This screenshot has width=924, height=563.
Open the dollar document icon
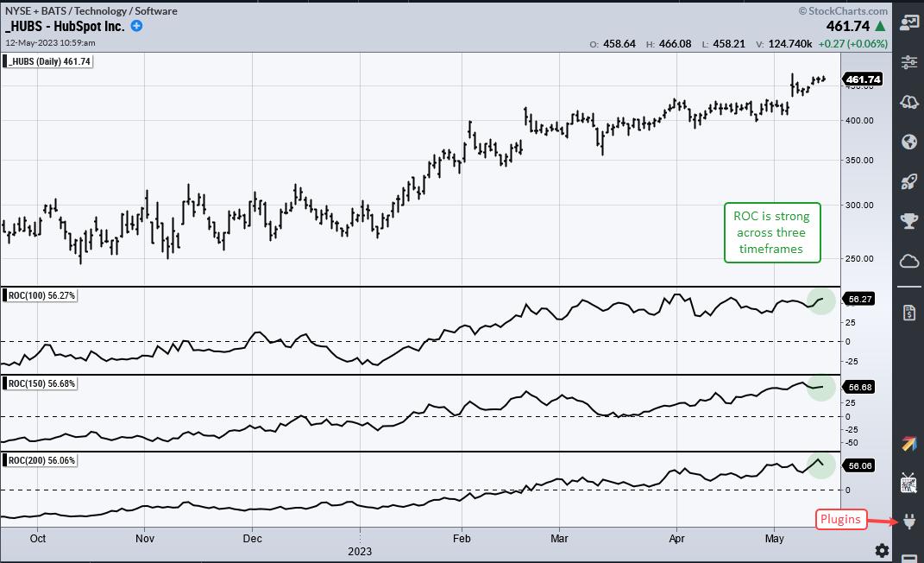click(x=908, y=313)
